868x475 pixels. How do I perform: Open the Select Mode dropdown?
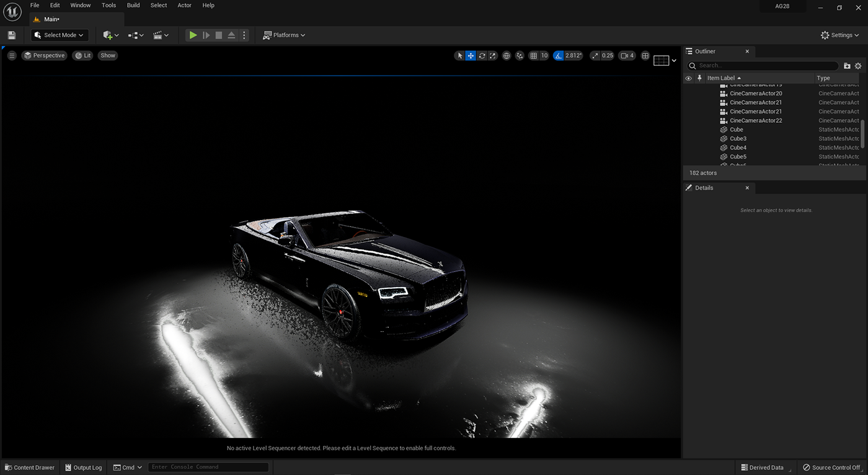tap(59, 35)
